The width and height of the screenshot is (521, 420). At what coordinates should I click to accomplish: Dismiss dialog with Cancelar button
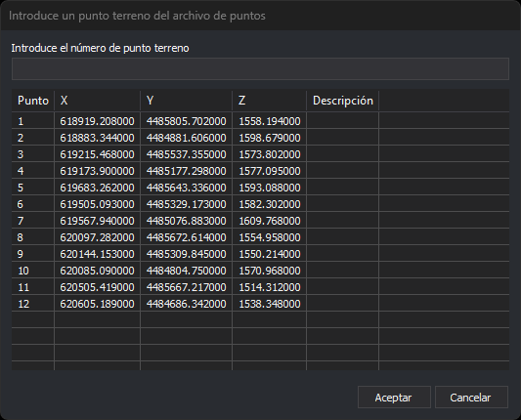(x=471, y=398)
